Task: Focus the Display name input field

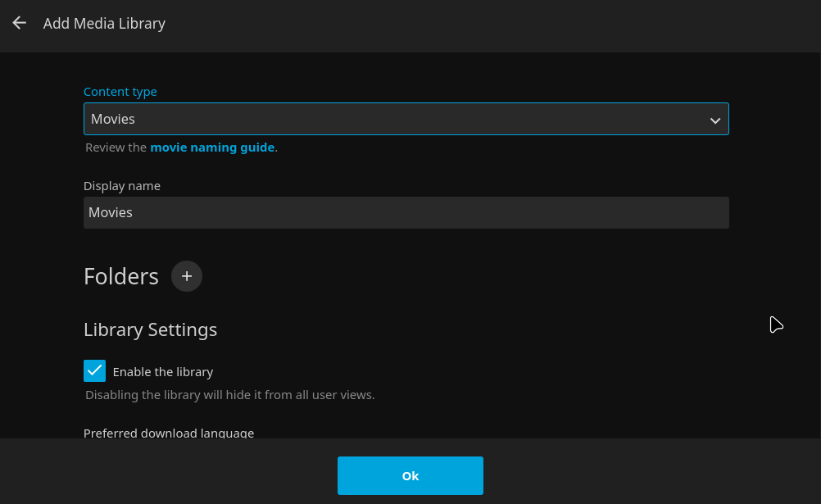Action: (x=406, y=213)
